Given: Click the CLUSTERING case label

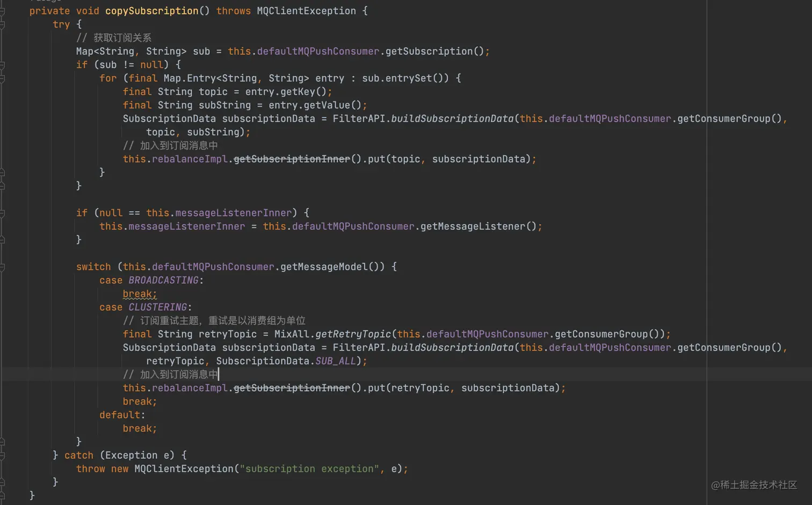Looking at the screenshot, I should (157, 307).
